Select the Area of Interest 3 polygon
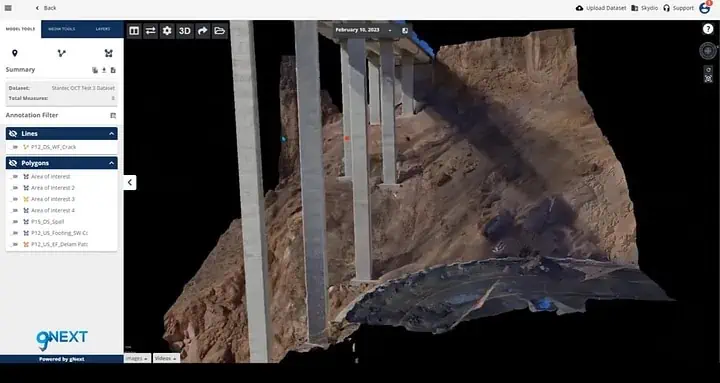 pos(53,199)
